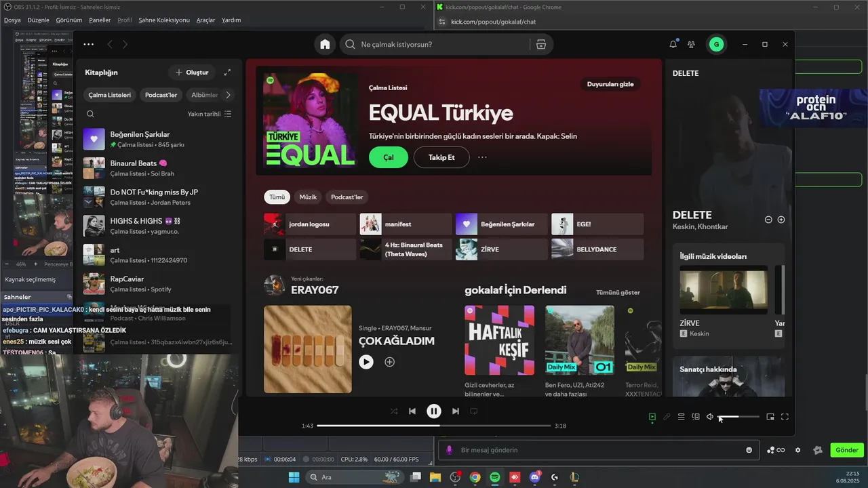This screenshot has height=488, width=868.
Task: Select the Tümü home filter chip
Action: pos(277,197)
